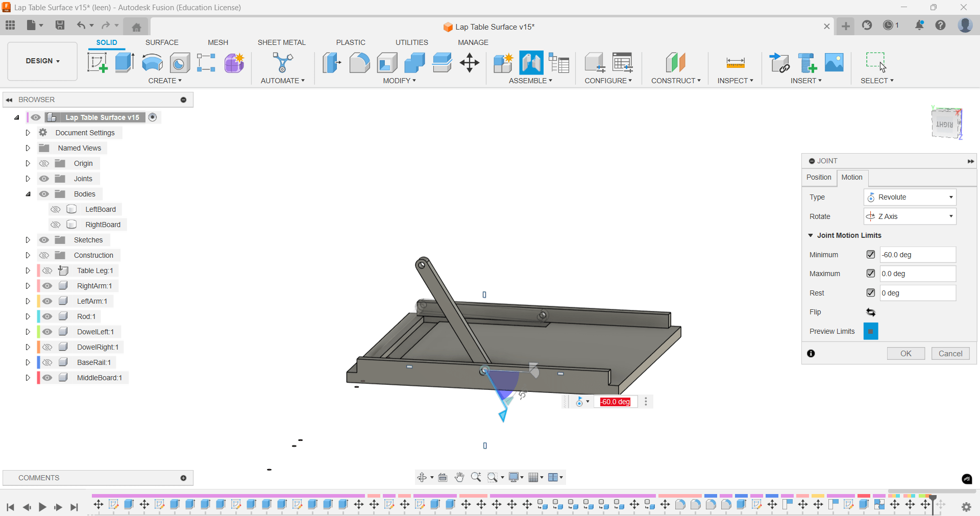The width and height of the screenshot is (980, 516).
Task: Switch to the MANAGE tab
Action: click(473, 42)
